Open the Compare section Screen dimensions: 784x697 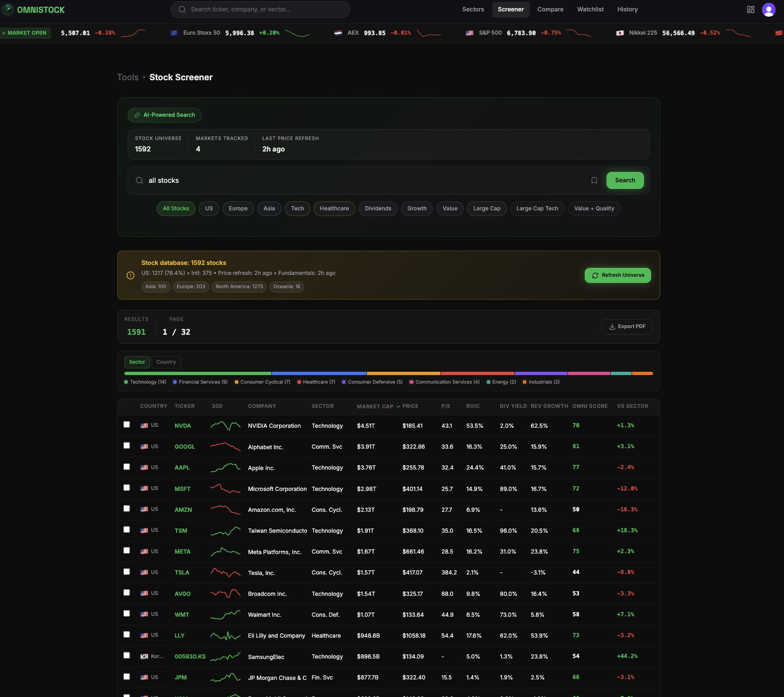click(550, 9)
